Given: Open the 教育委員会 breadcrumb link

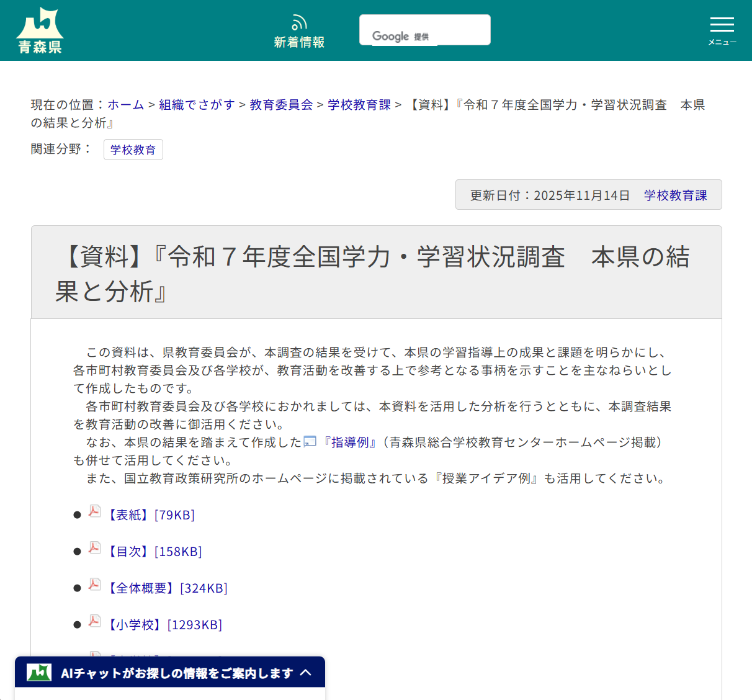Looking at the screenshot, I should (x=280, y=105).
